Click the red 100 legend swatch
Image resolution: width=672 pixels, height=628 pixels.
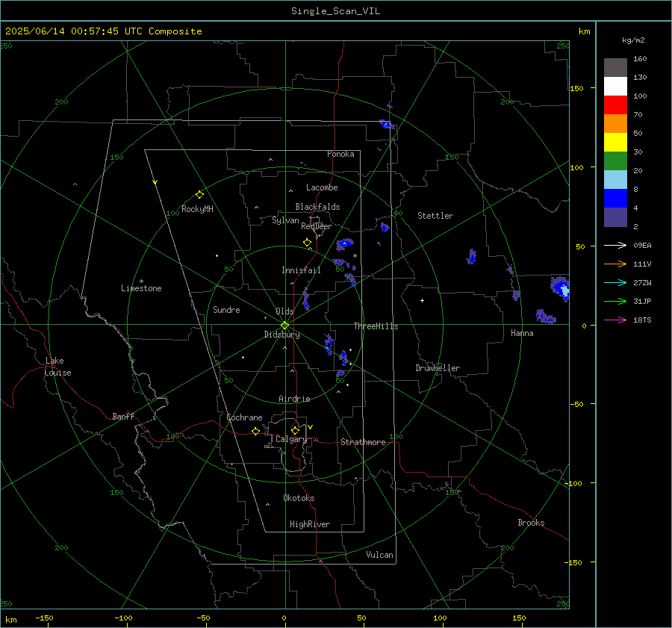point(615,105)
